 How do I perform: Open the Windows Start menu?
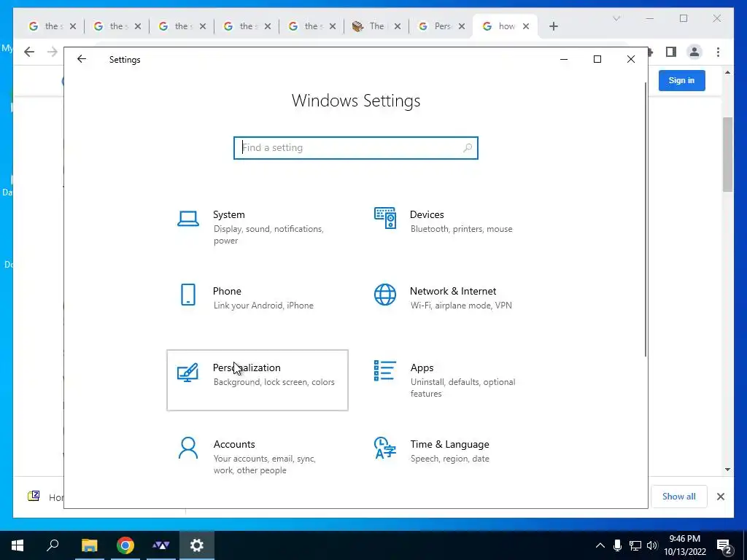(18, 545)
